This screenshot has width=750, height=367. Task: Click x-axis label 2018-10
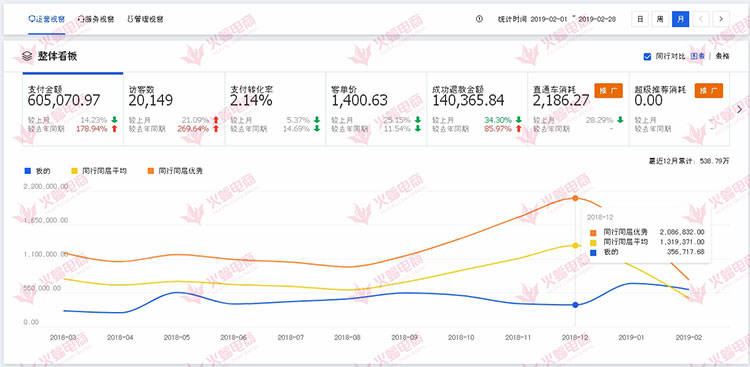(462, 337)
